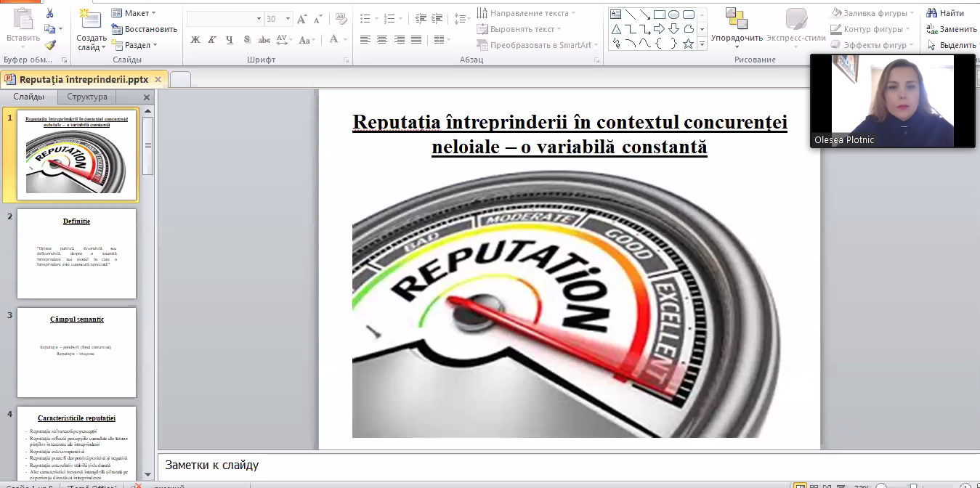Select the right arrow shape

pyautogui.click(x=659, y=29)
